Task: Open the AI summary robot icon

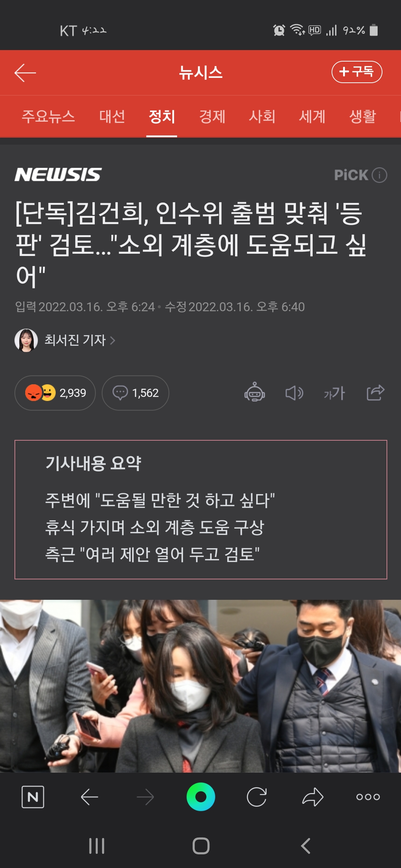Action: click(255, 392)
